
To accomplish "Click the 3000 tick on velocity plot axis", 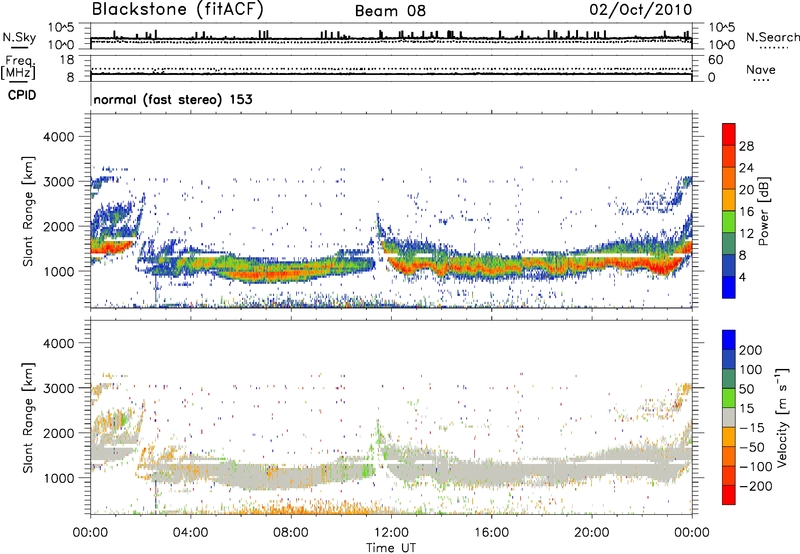I will [x=59, y=388].
